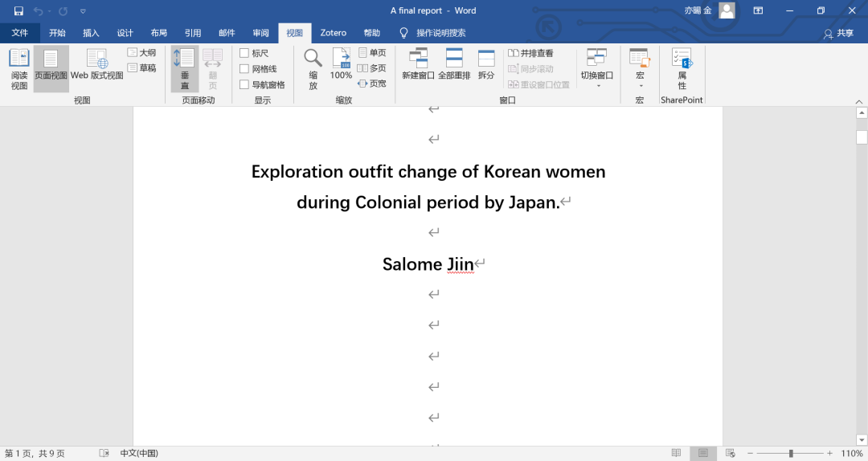868x461 pixels.
Task: Open the 帮助 (Help) tab
Action: pyautogui.click(x=372, y=33)
